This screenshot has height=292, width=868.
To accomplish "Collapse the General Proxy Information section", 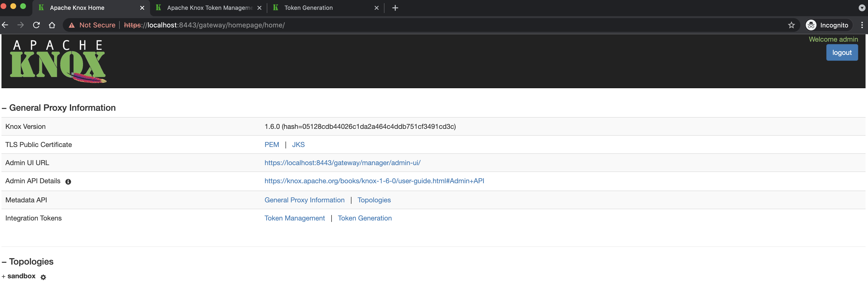I will pyautogui.click(x=4, y=108).
